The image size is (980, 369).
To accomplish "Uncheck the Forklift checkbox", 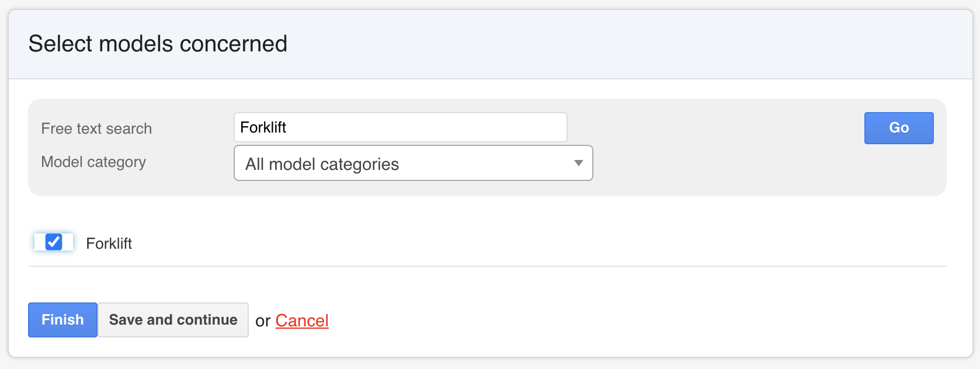I will tap(54, 242).
